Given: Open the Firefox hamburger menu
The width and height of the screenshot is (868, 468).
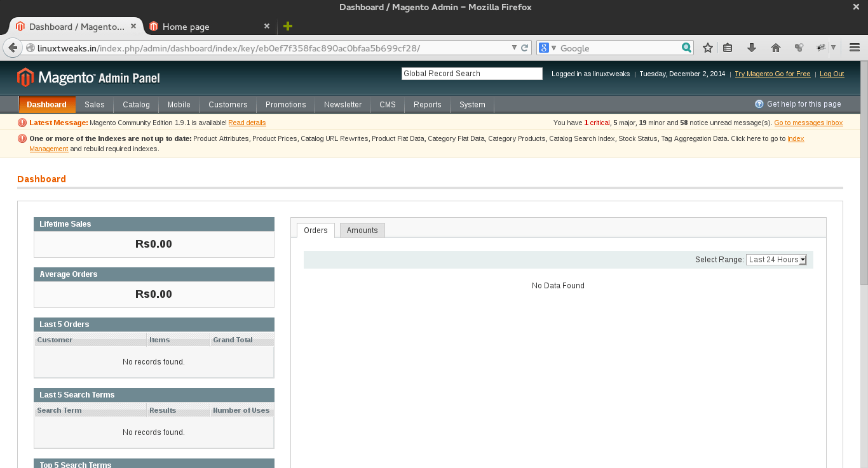Looking at the screenshot, I should coord(855,48).
